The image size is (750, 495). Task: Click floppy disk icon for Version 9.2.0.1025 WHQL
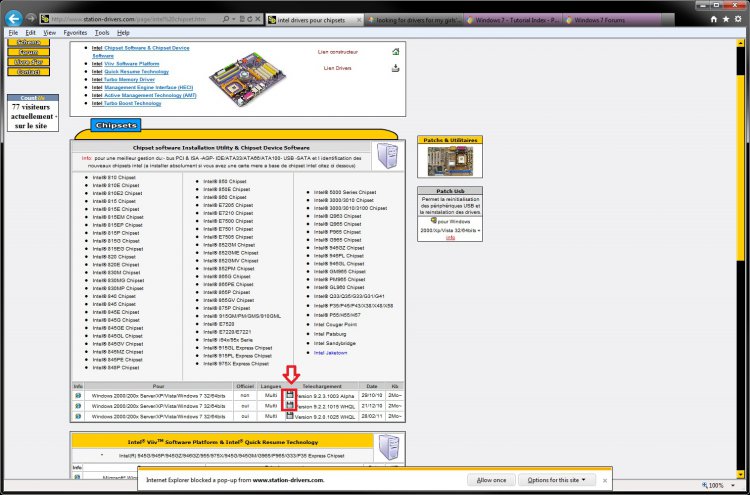tap(289, 416)
